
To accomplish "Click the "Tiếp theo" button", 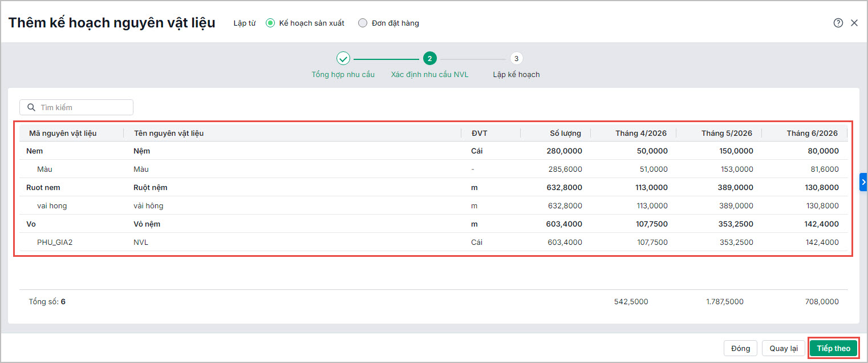I will coord(833,348).
